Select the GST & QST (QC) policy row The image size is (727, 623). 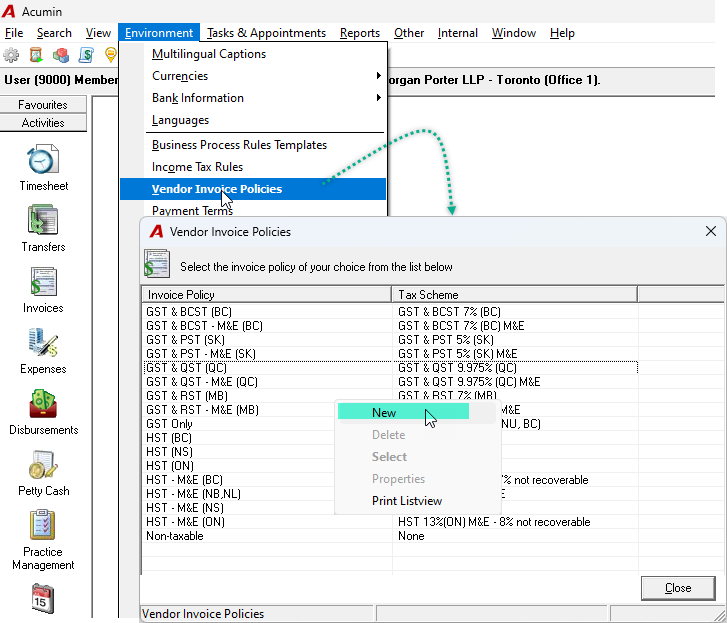(x=267, y=368)
